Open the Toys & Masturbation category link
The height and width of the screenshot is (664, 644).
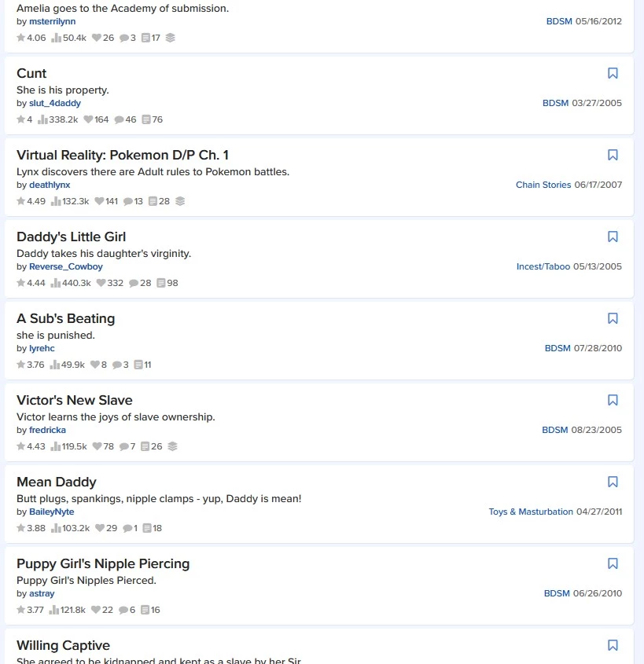coord(531,512)
